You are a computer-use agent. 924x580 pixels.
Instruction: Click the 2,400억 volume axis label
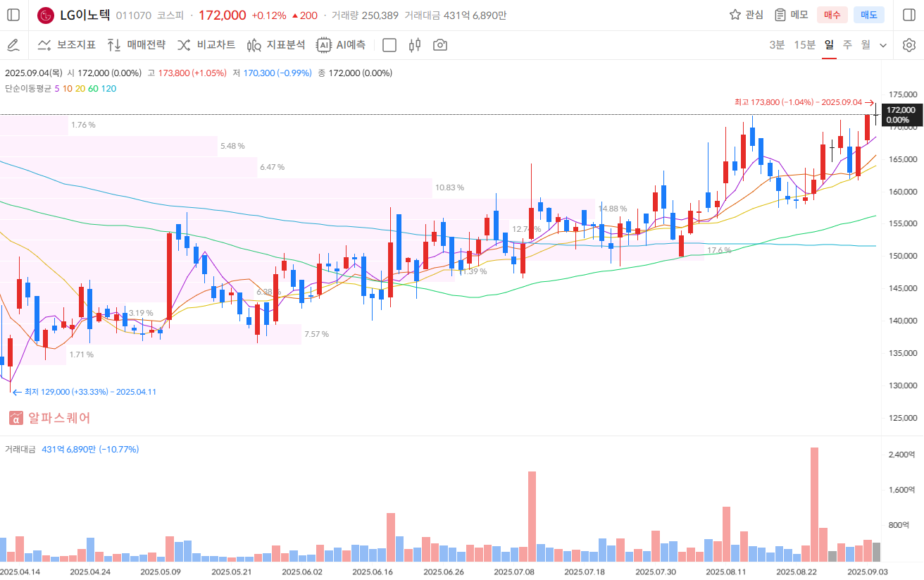pos(902,455)
